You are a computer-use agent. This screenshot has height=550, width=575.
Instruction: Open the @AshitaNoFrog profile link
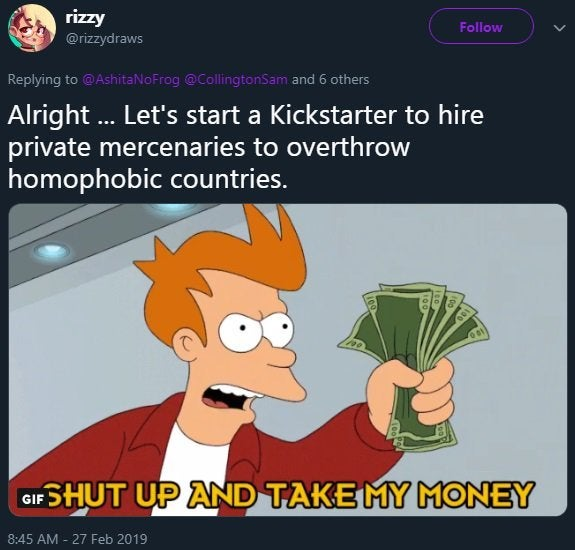click(x=132, y=80)
